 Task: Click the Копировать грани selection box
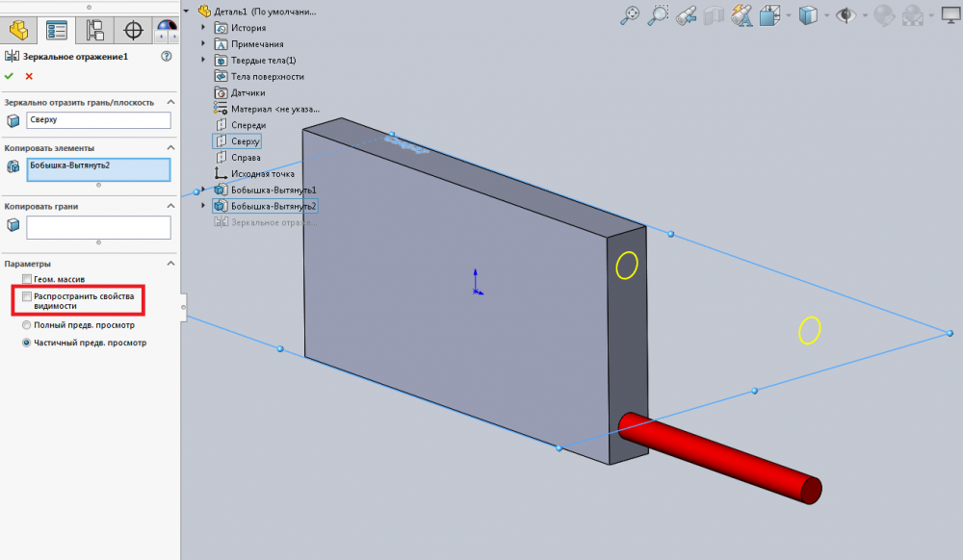[x=98, y=227]
